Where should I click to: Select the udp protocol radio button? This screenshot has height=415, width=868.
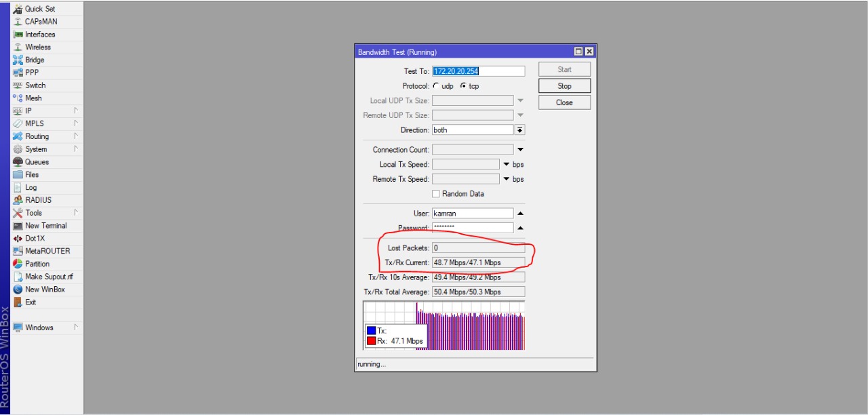tap(436, 86)
